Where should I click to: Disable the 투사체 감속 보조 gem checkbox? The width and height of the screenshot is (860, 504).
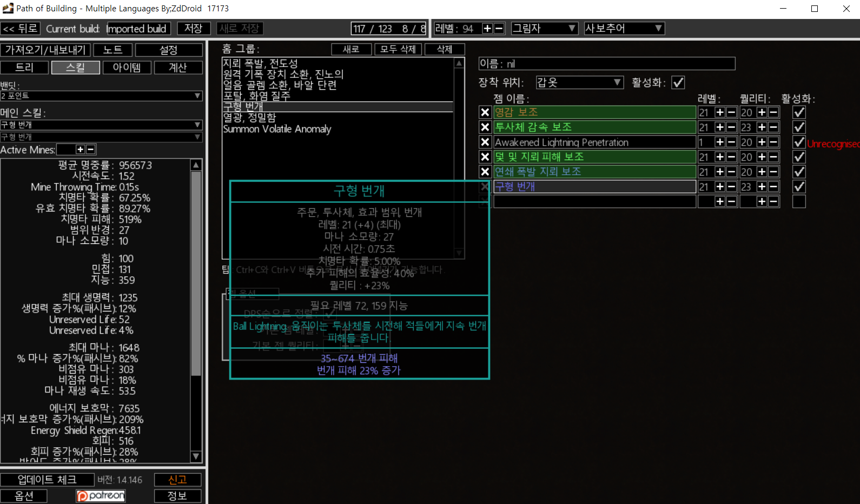coord(799,127)
